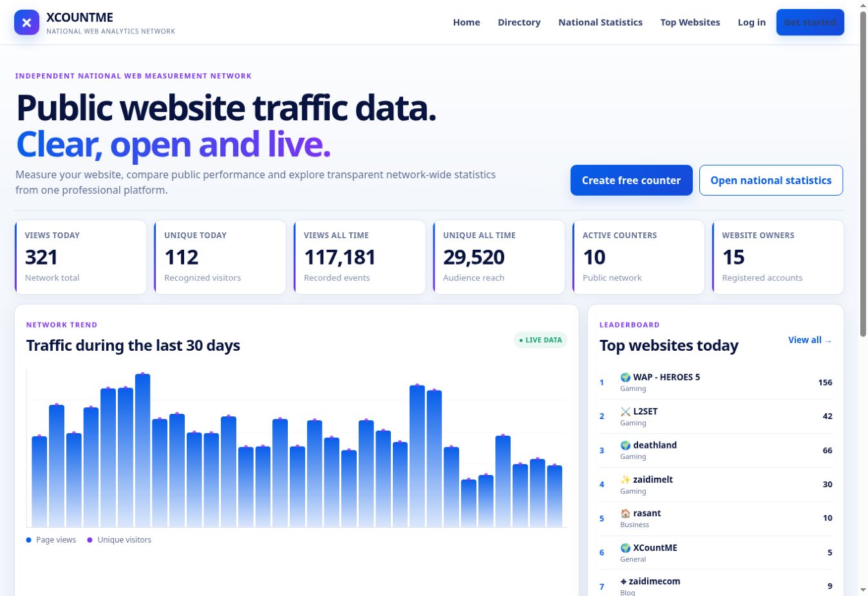The height and width of the screenshot is (596, 868).
Task: Open the Log in page
Action: 751,23
